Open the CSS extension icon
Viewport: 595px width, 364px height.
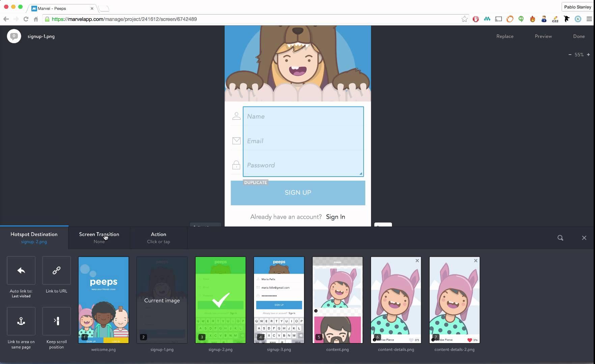(x=555, y=19)
